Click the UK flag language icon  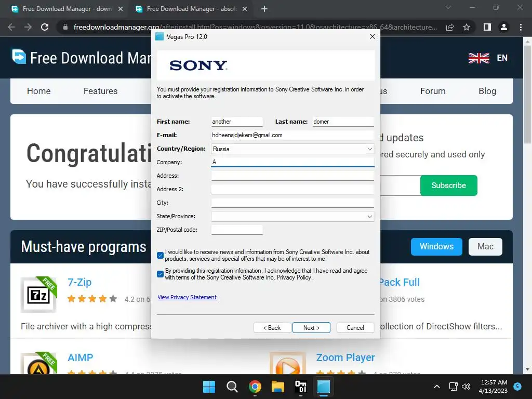pyautogui.click(x=478, y=58)
